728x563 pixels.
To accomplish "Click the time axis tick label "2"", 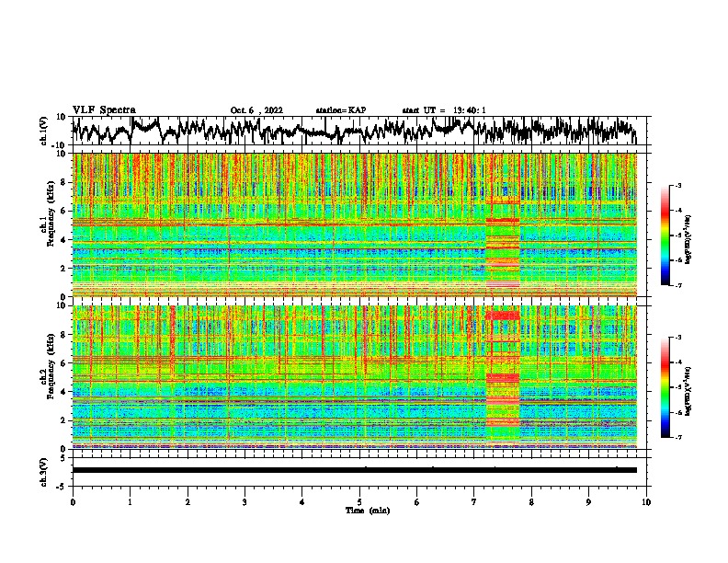I will click(188, 502).
